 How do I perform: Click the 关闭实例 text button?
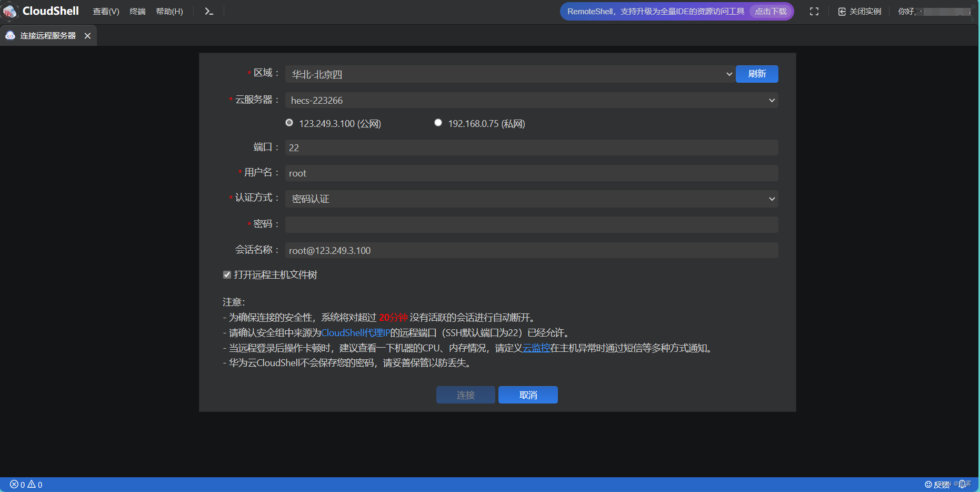[x=865, y=12]
